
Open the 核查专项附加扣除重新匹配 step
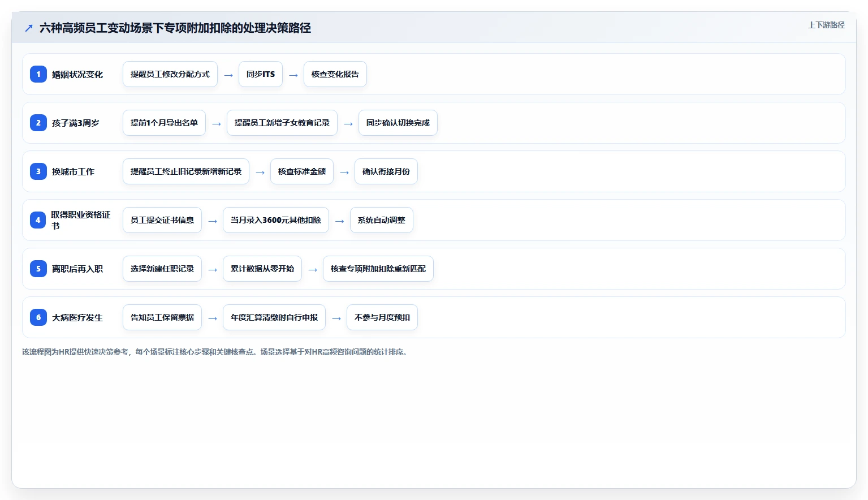coord(378,269)
